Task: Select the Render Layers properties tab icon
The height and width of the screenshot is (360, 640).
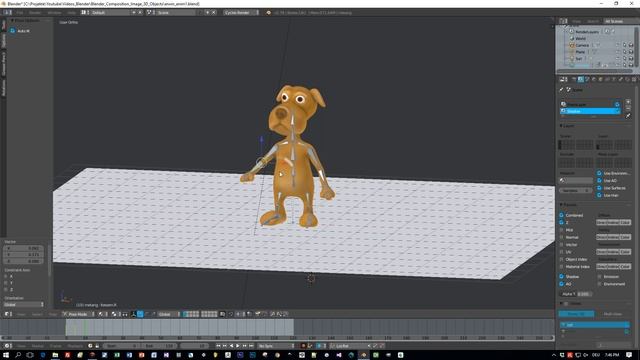Action: pyautogui.click(x=580, y=80)
